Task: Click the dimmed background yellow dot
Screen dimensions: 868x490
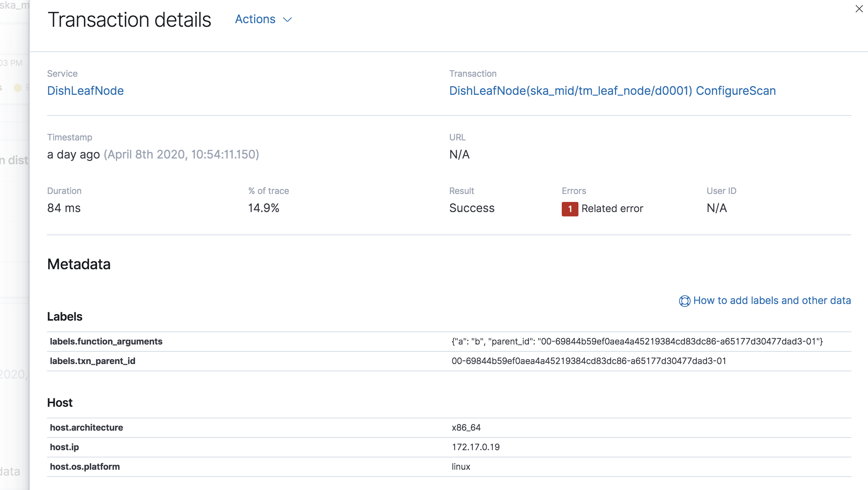Action: tap(17, 88)
